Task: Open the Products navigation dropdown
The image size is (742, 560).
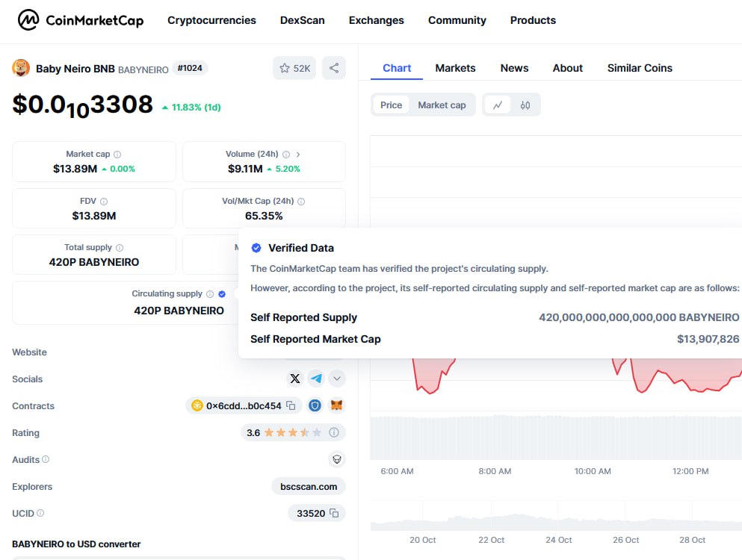Action: point(532,20)
